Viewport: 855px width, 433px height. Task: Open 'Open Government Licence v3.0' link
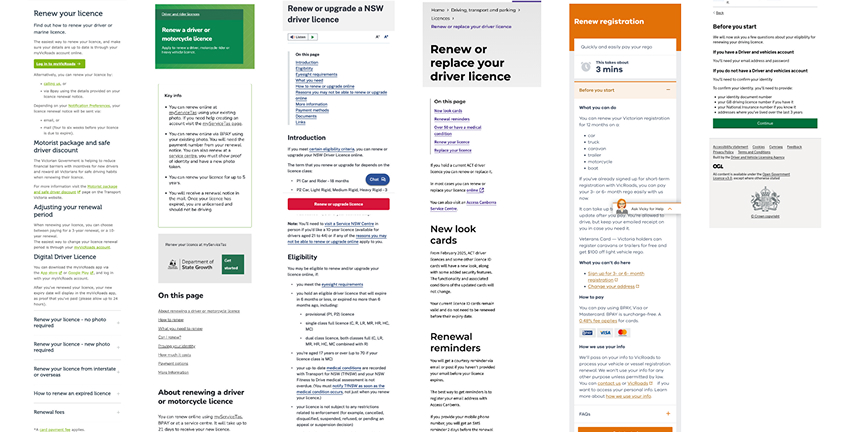[752, 176]
